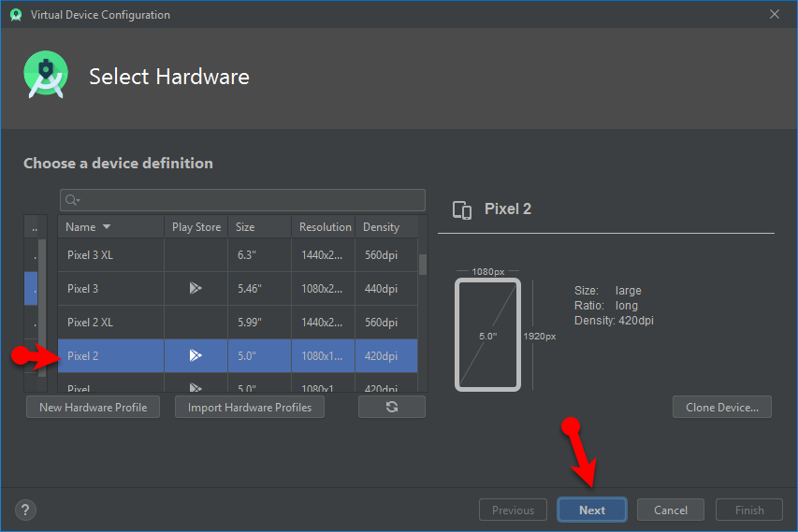Click Import Hardware Profiles button

point(249,407)
